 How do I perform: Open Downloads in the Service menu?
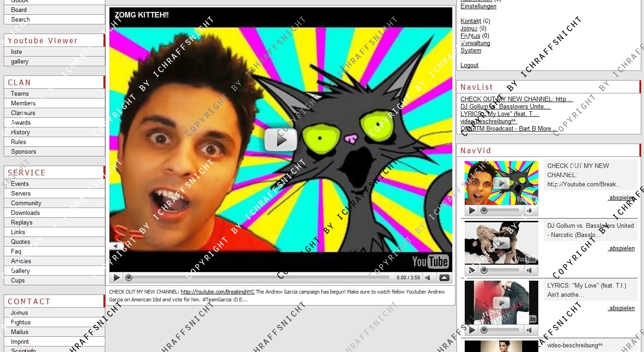(x=25, y=213)
